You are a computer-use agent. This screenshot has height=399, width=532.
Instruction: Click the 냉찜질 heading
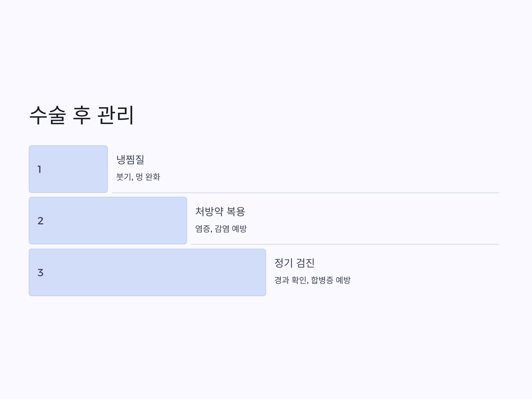pos(130,159)
